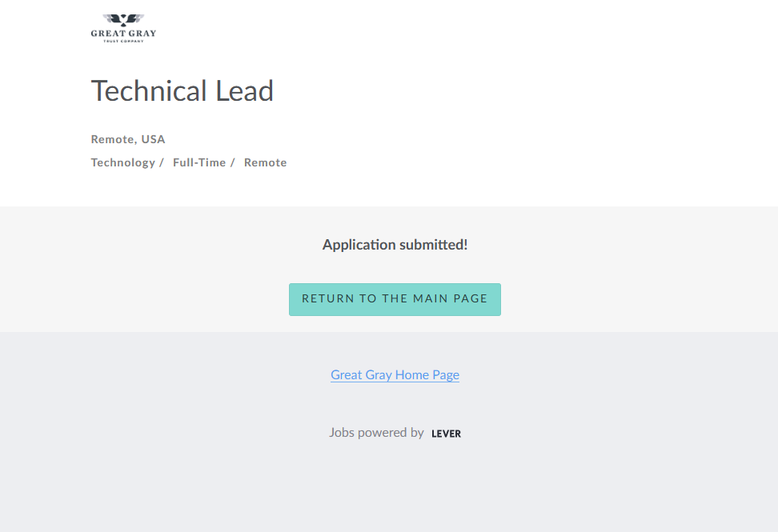Click the slash after Full-Time

[233, 162]
